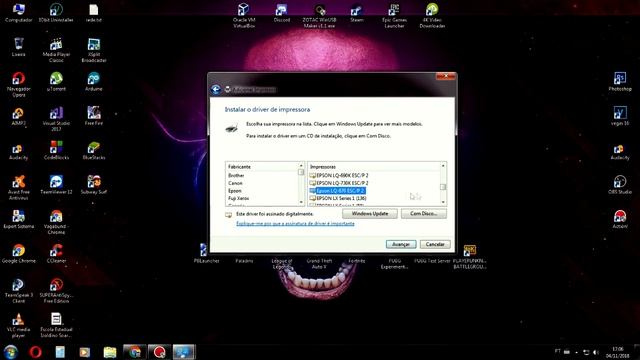This screenshot has width=640, height=360.
Task: Launch uTorrent from the desktop
Action: click(56, 81)
